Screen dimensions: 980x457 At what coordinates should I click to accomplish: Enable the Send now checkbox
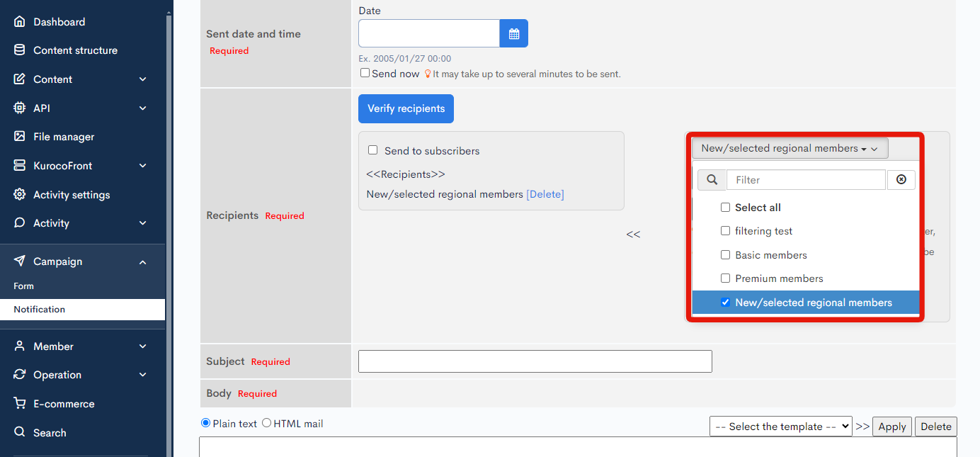(365, 72)
